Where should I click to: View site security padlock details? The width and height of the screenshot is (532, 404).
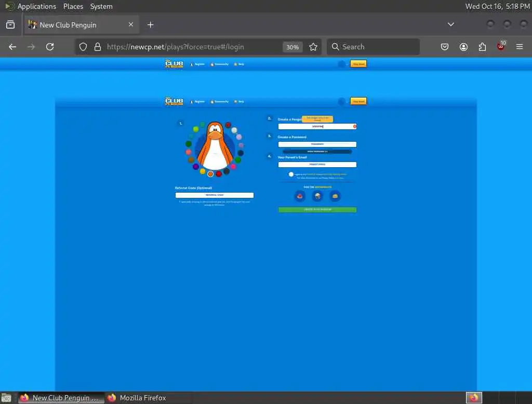coord(98,47)
